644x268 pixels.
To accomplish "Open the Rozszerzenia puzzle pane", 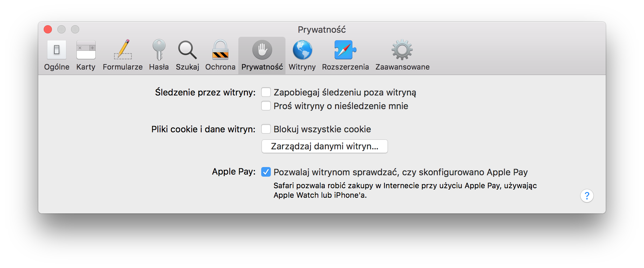I will tap(345, 55).
